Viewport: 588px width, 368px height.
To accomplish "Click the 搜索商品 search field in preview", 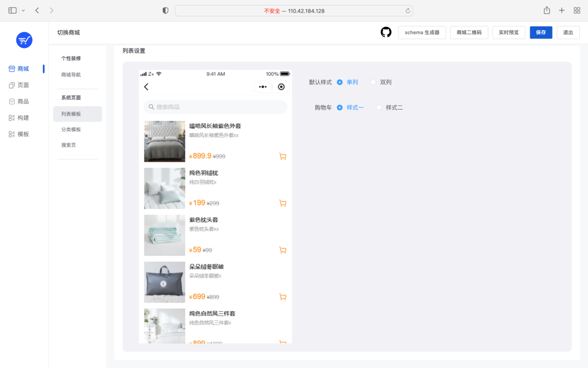I will pos(215,107).
